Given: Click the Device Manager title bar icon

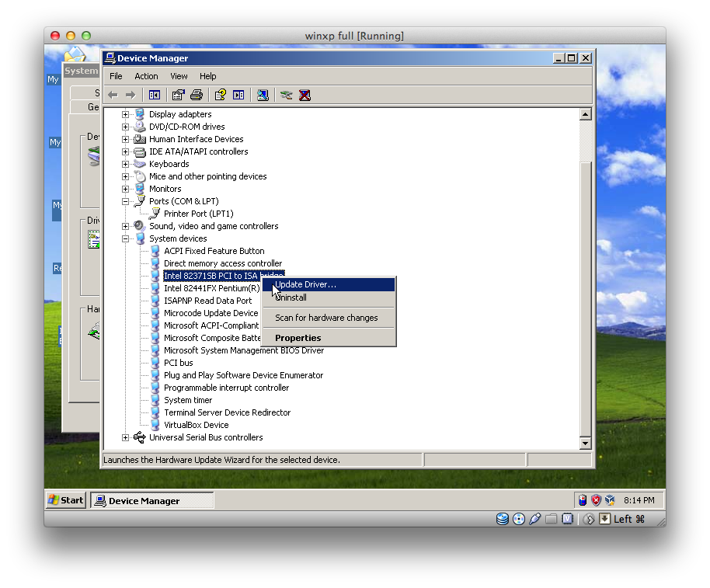Looking at the screenshot, I should click(110, 58).
